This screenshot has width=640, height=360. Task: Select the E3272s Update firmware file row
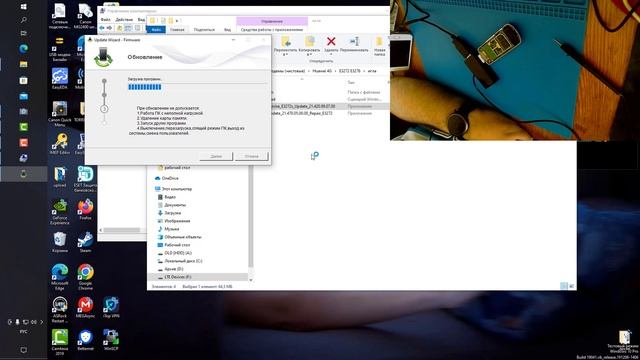pyautogui.click(x=331, y=106)
